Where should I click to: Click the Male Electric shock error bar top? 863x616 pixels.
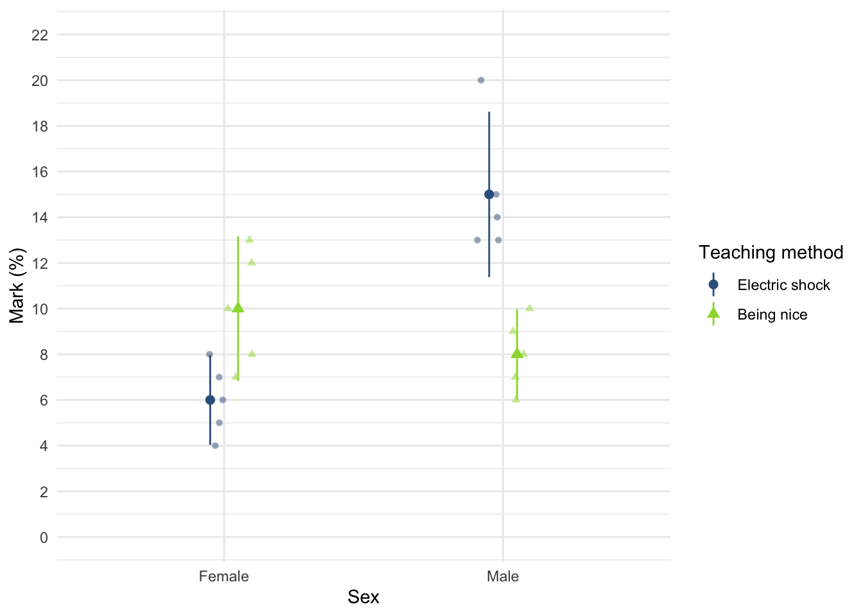coord(489,113)
